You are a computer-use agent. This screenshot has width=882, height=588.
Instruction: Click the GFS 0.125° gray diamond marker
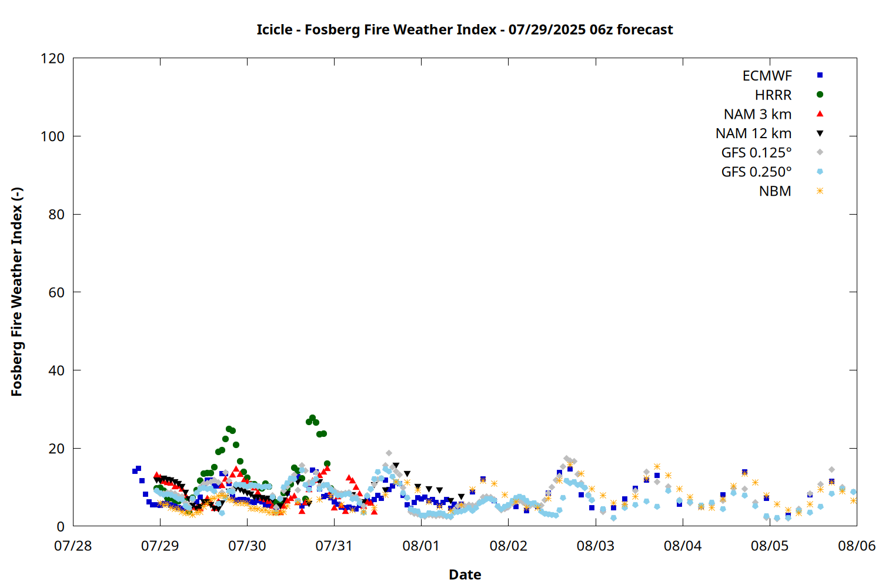click(820, 152)
